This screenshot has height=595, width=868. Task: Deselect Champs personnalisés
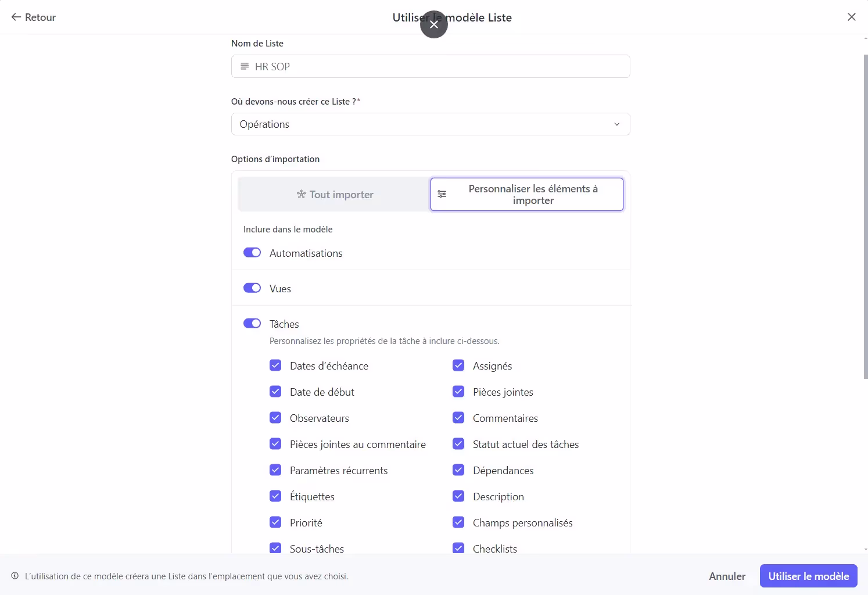coord(458,522)
